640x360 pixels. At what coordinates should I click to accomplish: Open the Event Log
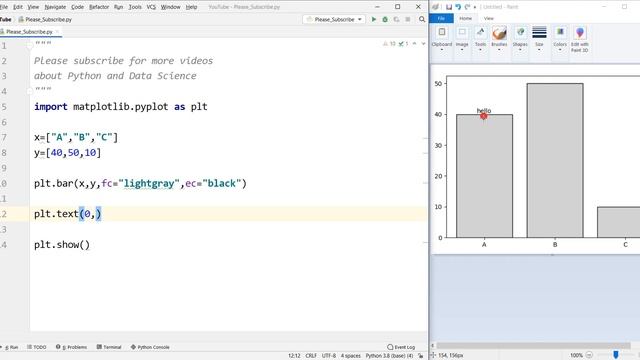401,347
